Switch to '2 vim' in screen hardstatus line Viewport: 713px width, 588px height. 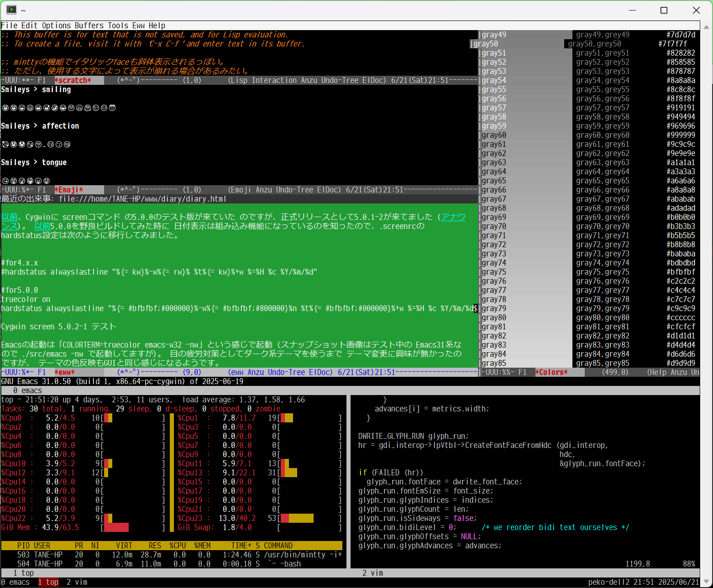tap(77, 582)
